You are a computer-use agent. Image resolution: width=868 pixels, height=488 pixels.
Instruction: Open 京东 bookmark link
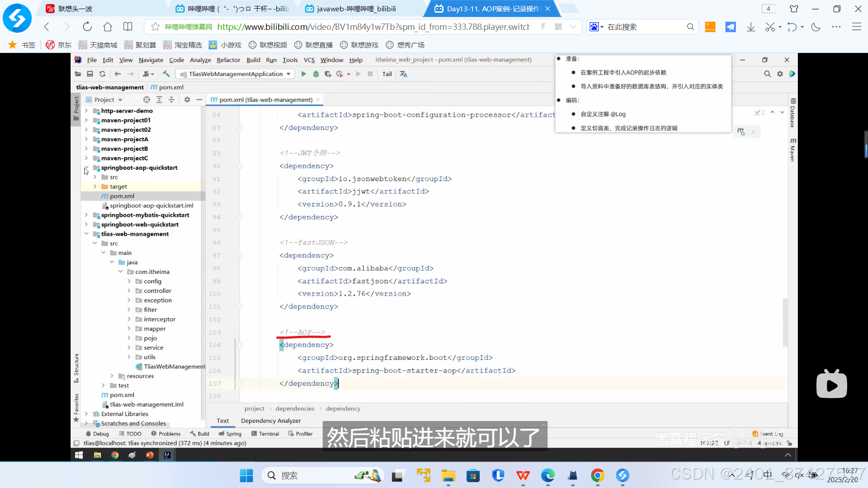59,45
